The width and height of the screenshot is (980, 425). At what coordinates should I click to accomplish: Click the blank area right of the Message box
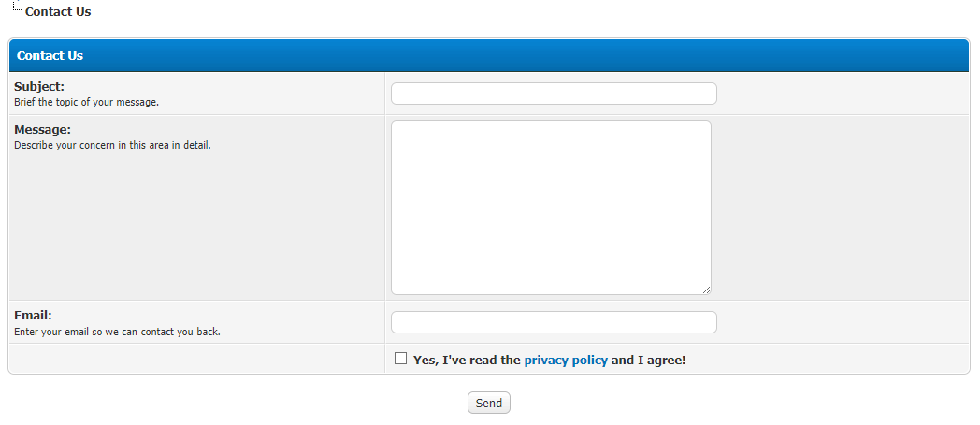click(837, 207)
